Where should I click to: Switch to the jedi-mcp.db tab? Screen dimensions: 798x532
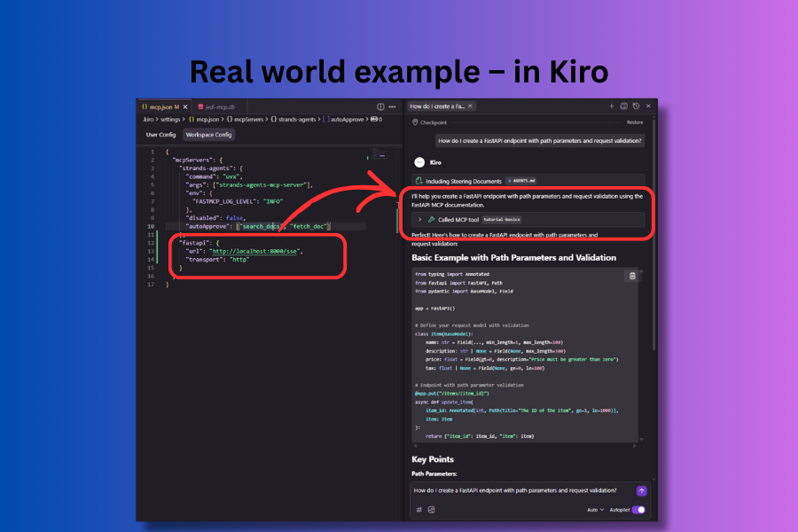point(220,107)
